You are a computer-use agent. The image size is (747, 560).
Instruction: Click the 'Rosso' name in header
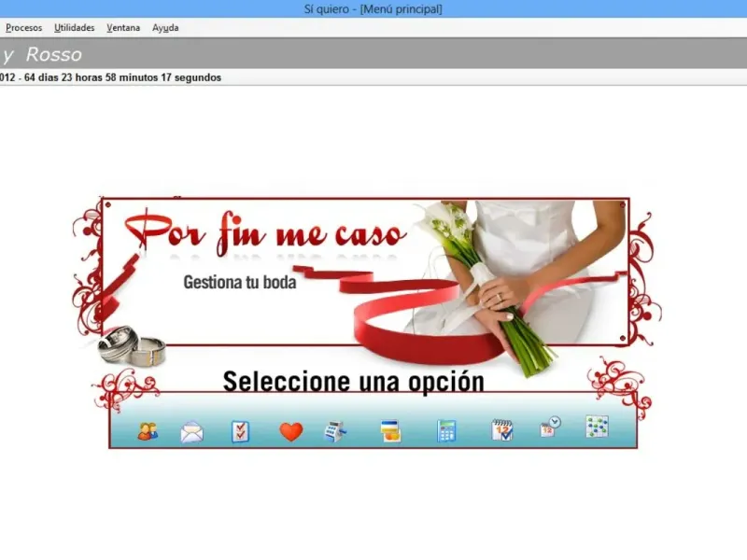[x=54, y=55]
